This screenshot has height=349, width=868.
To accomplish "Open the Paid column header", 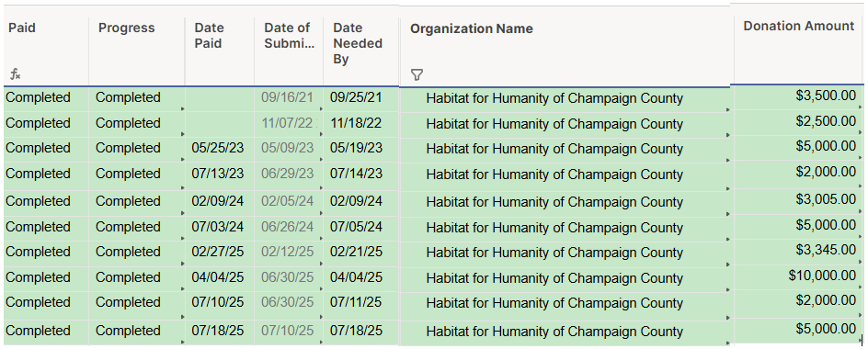I will 45,51.
